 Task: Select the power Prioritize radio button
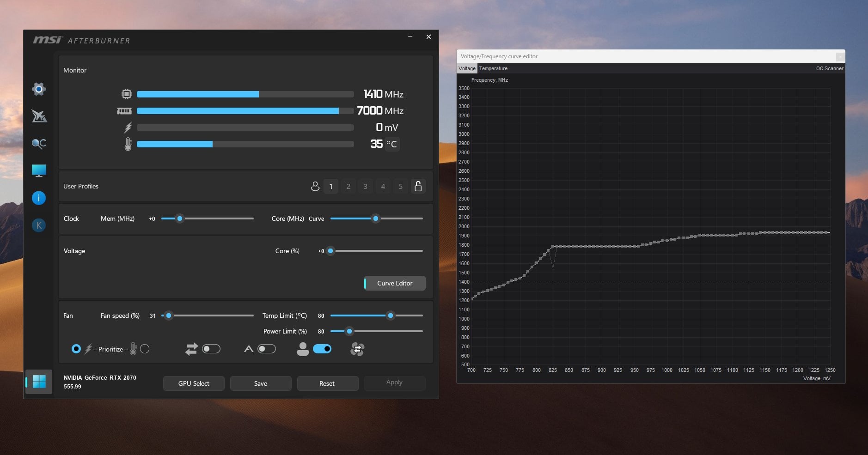click(76, 349)
